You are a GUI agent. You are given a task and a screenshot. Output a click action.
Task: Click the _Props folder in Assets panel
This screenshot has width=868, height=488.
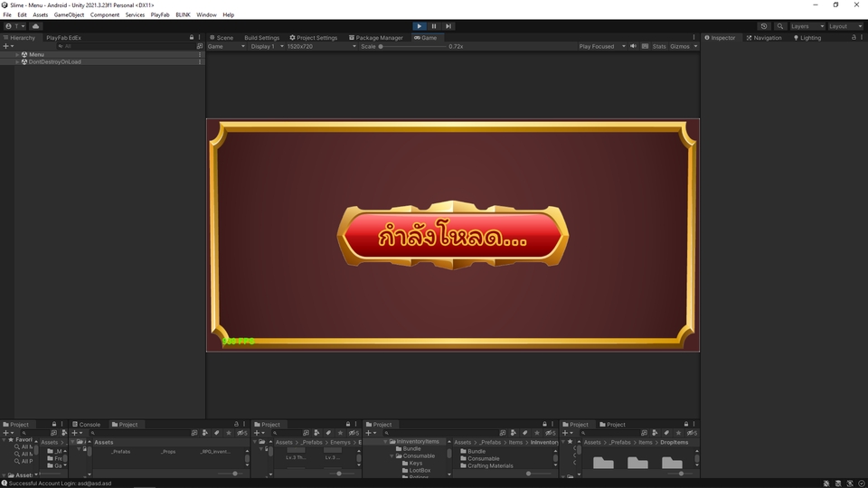click(168, 452)
